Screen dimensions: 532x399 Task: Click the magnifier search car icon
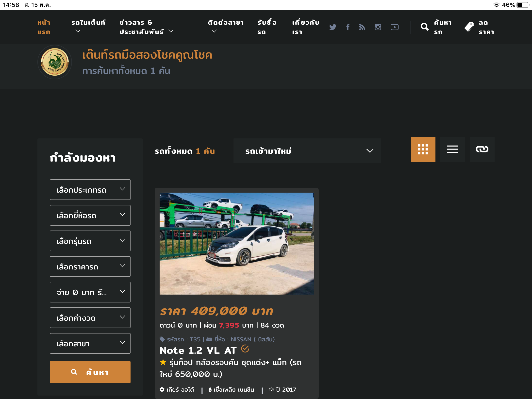(x=425, y=27)
